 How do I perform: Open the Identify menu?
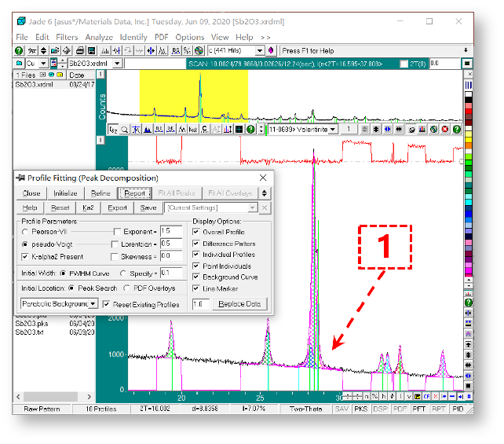click(133, 37)
